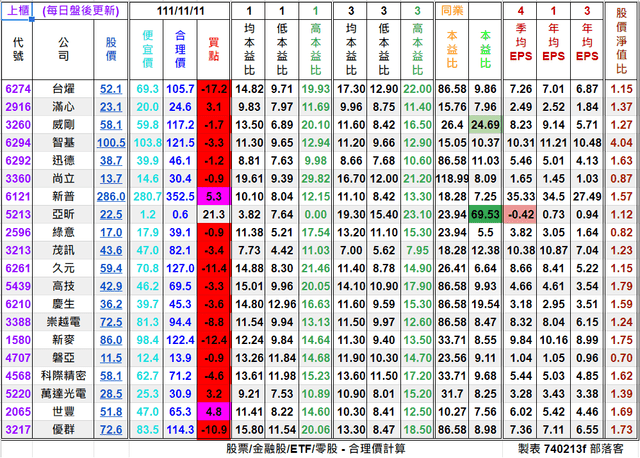
Task: Open the 59.4 price link for 久元
Action: pyautogui.click(x=111, y=269)
